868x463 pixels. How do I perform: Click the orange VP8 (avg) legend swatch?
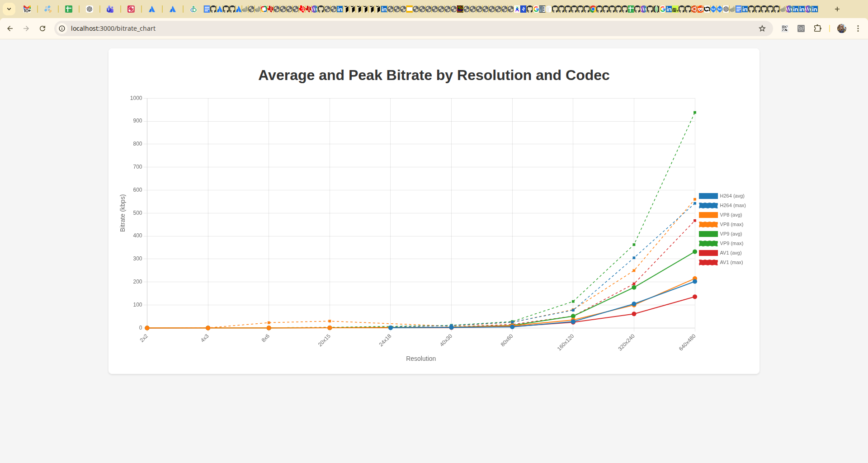708,215
